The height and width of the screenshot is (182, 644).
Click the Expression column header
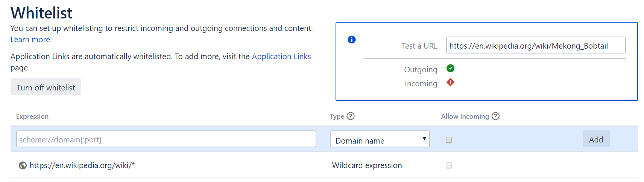click(32, 116)
